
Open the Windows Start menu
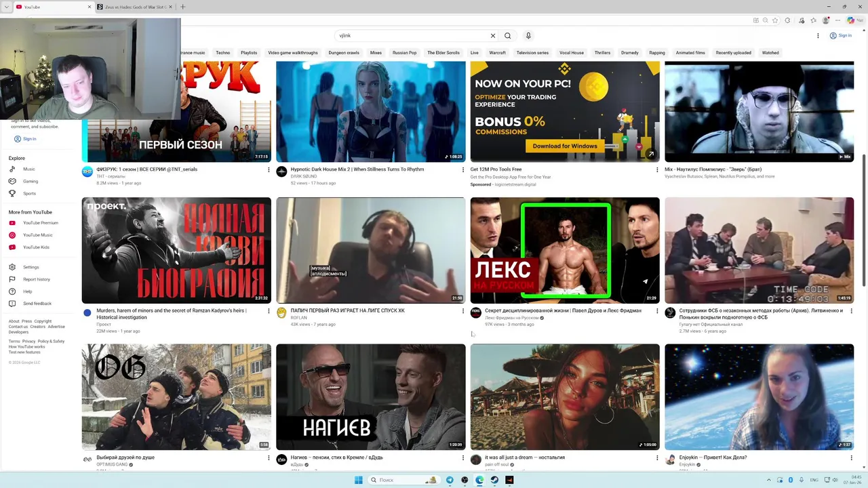[359, 480]
